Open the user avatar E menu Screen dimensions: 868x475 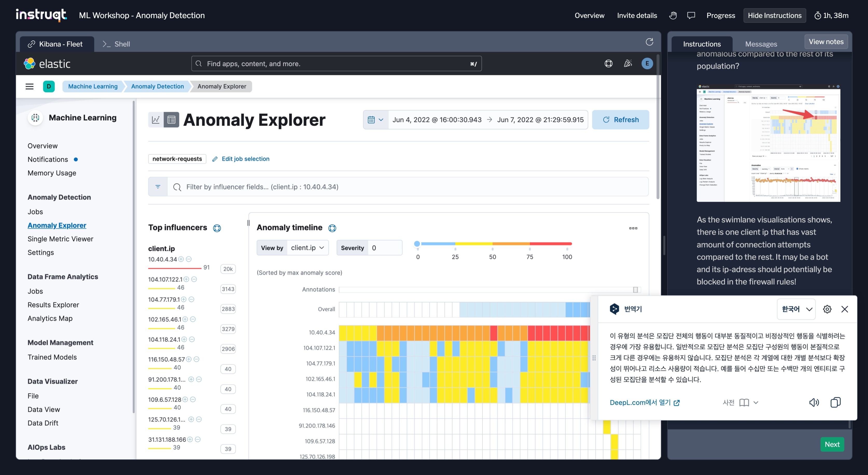pyautogui.click(x=647, y=63)
